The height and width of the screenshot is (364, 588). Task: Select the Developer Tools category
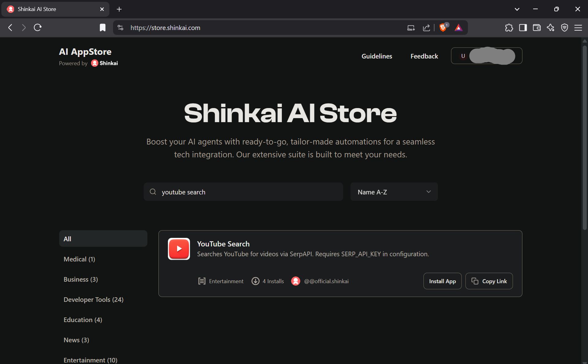(x=93, y=299)
